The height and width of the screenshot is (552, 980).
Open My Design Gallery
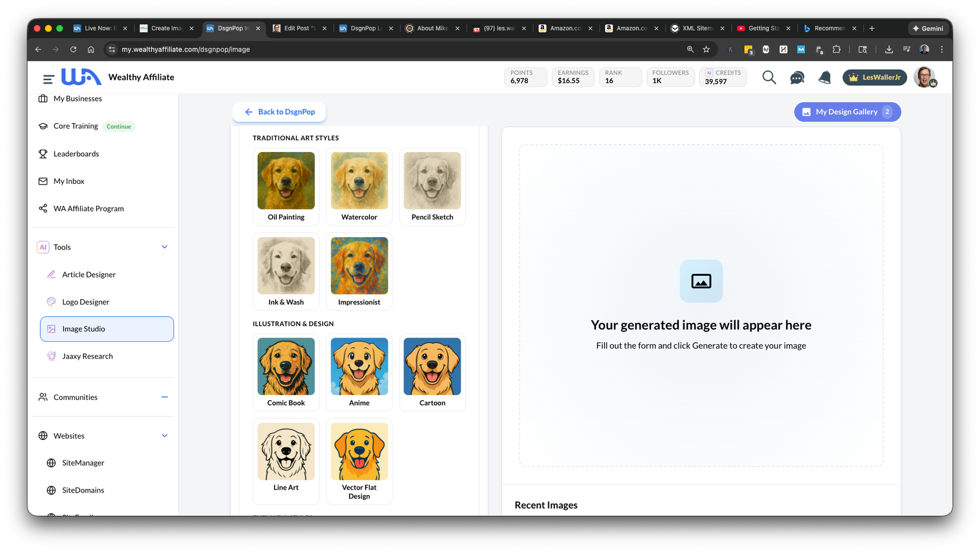click(847, 112)
